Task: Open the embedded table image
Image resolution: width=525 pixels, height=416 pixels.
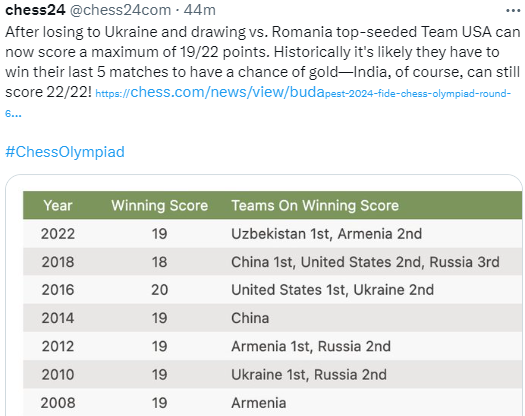Action: tap(264, 295)
